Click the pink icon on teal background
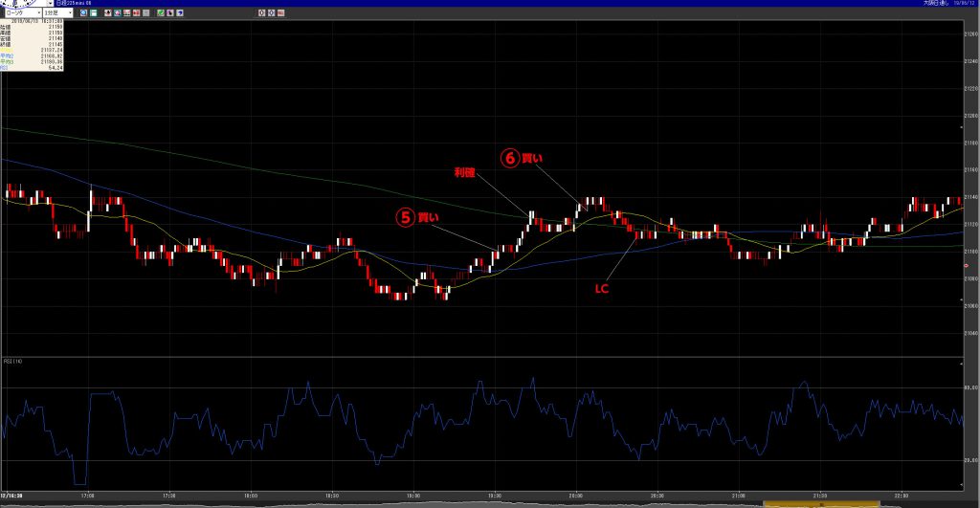The width and height of the screenshot is (980, 508). 118,12
